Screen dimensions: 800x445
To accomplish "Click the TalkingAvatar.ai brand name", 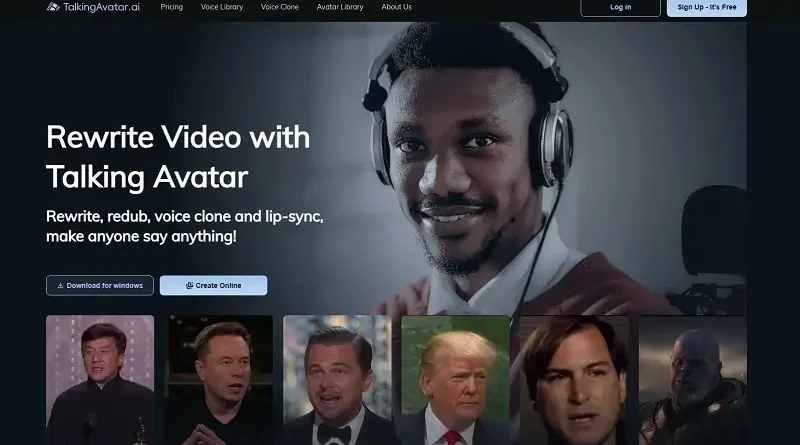I will coord(102,7).
